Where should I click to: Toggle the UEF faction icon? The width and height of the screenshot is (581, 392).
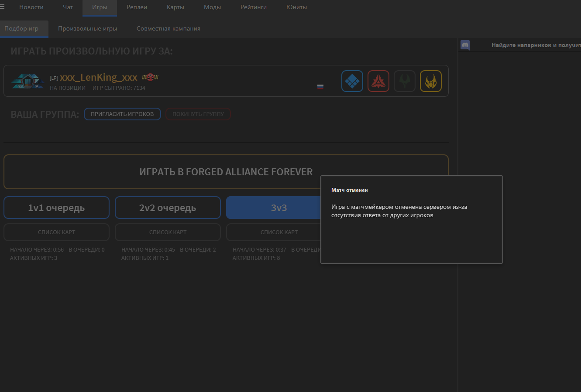coord(352,81)
